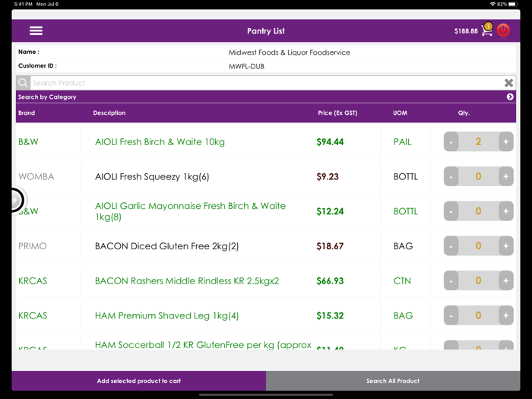This screenshot has height=399, width=532.
Task: Select the BACON Rashers Middle Rindless product row
Action: coord(187,281)
